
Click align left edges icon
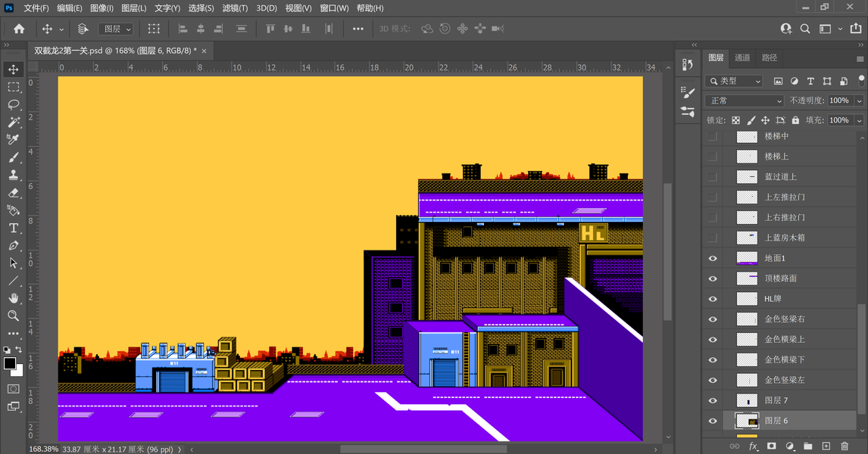183,29
